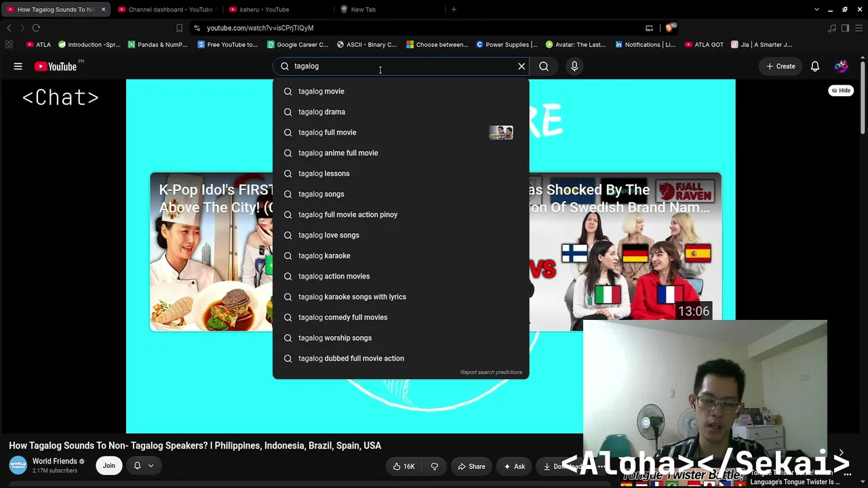Go back in browser history
This screenshot has height=488, width=868.
[x=9, y=28]
